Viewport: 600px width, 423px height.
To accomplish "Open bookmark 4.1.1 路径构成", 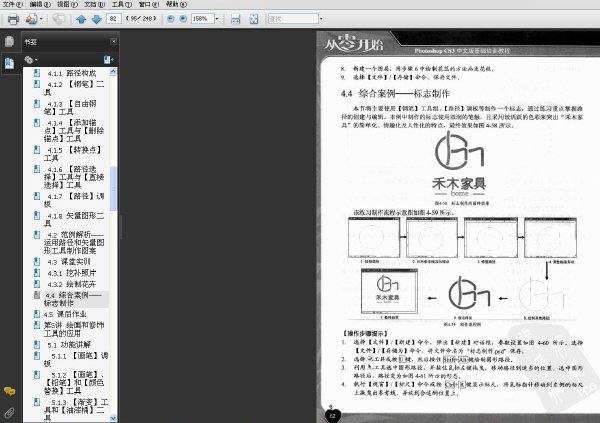I will (72, 73).
